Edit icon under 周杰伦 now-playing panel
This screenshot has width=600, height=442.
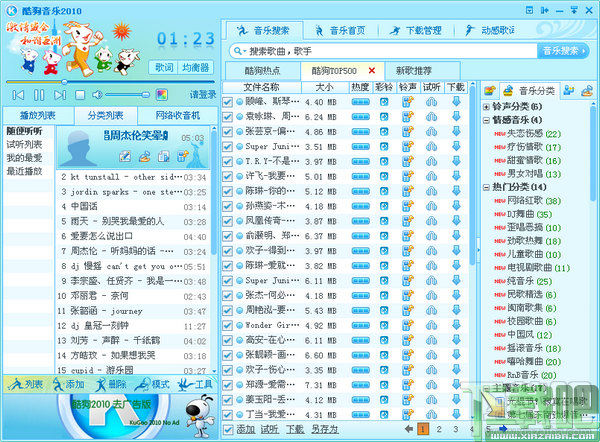pyautogui.click(x=125, y=156)
